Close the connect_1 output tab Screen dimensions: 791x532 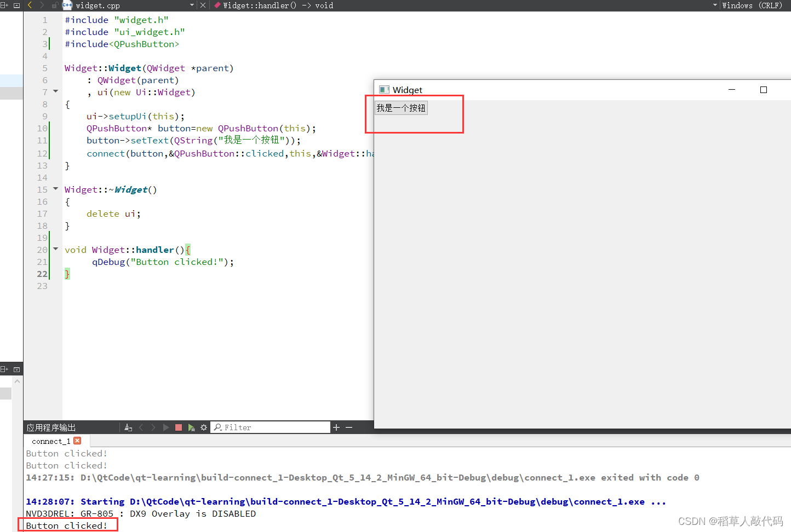point(77,440)
